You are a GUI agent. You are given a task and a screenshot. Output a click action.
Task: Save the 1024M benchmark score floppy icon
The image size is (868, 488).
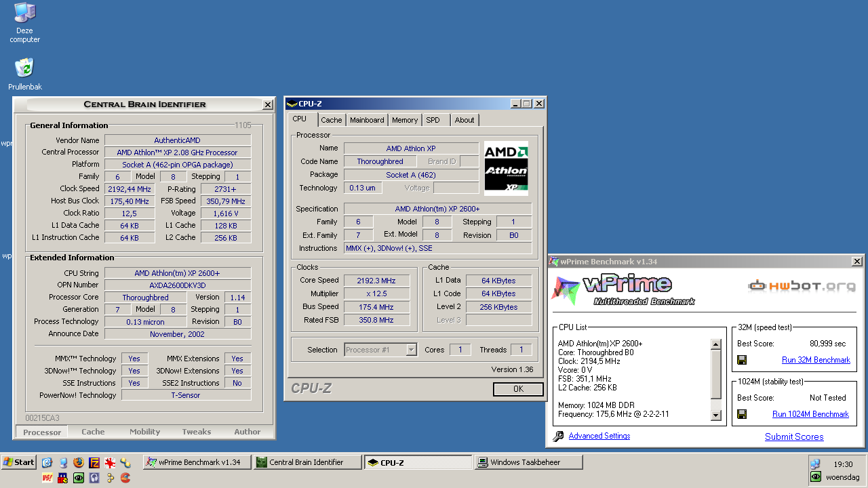pyautogui.click(x=742, y=414)
